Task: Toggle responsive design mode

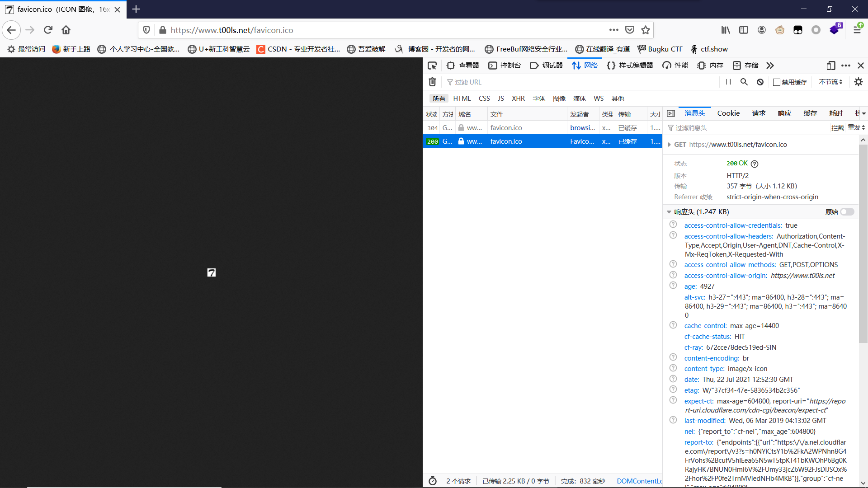Action: point(830,66)
